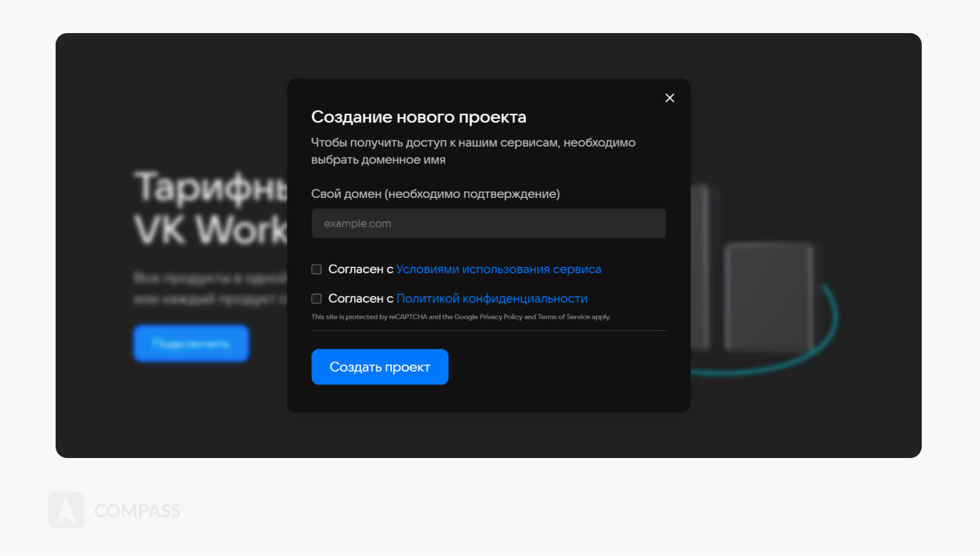The image size is (980, 556).
Task: Click the blurred Тарифы heading in background
Action: point(205,189)
